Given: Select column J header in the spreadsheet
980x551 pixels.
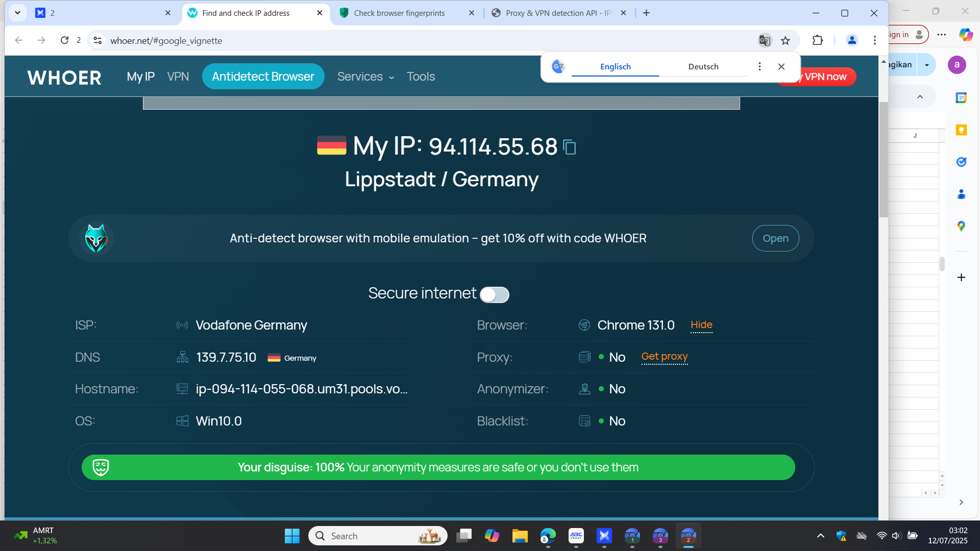Looking at the screenshot, I should click(x=915, y=136).
